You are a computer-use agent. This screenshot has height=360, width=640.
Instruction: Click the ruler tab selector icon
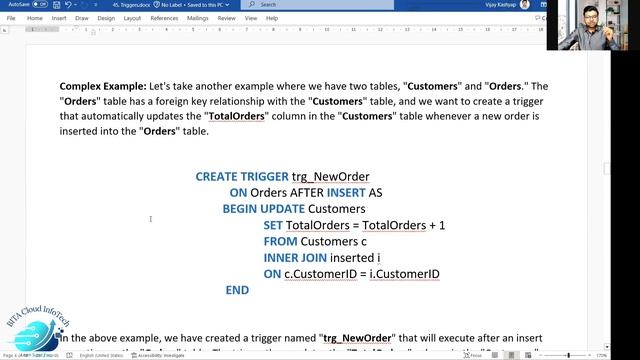(x=4, y=29)
